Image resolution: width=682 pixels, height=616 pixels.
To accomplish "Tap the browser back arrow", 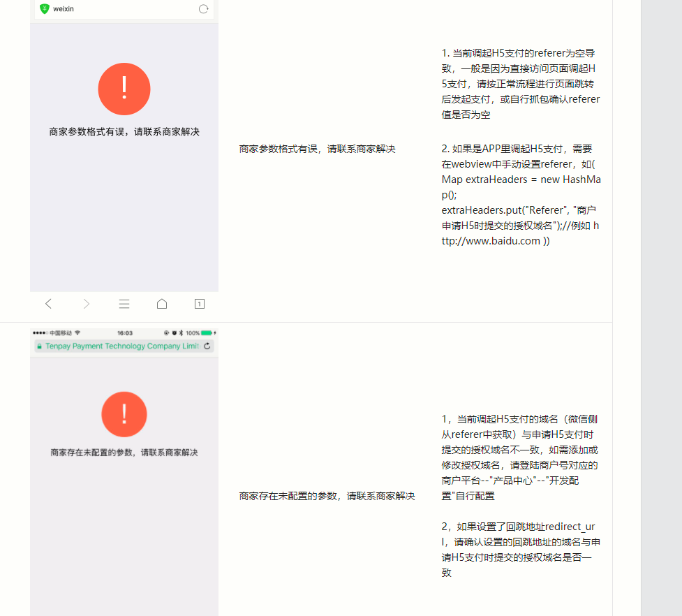I will pos(49,304).
